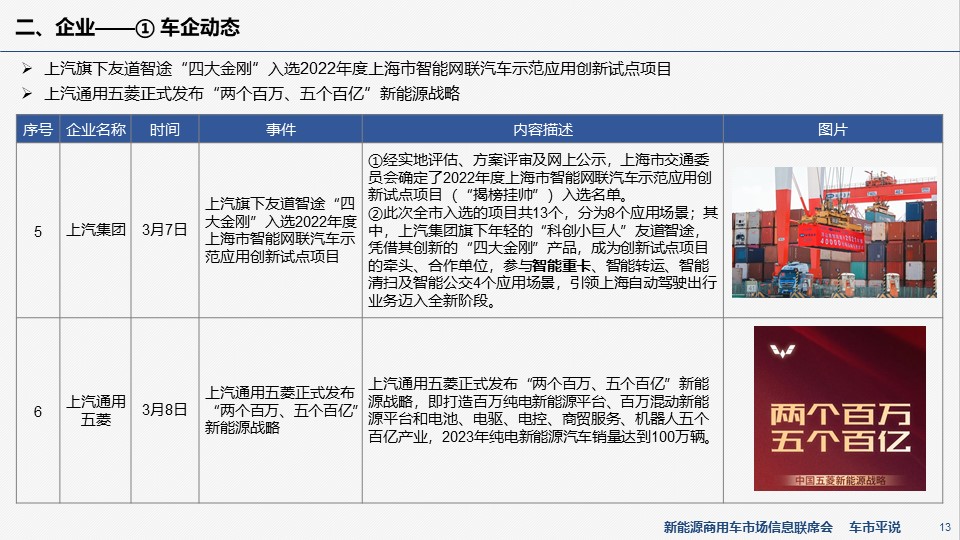Click the '图片' column header

click(x=833, y=129)
